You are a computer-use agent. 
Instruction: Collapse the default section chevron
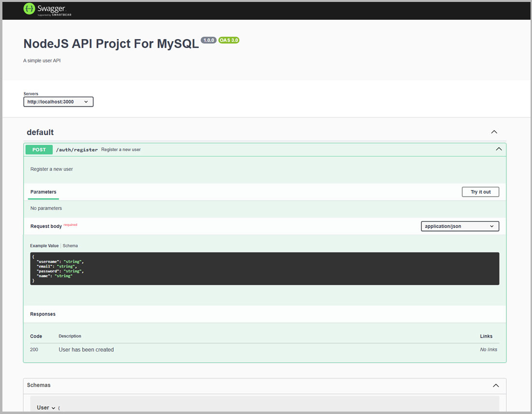(494, 132)
